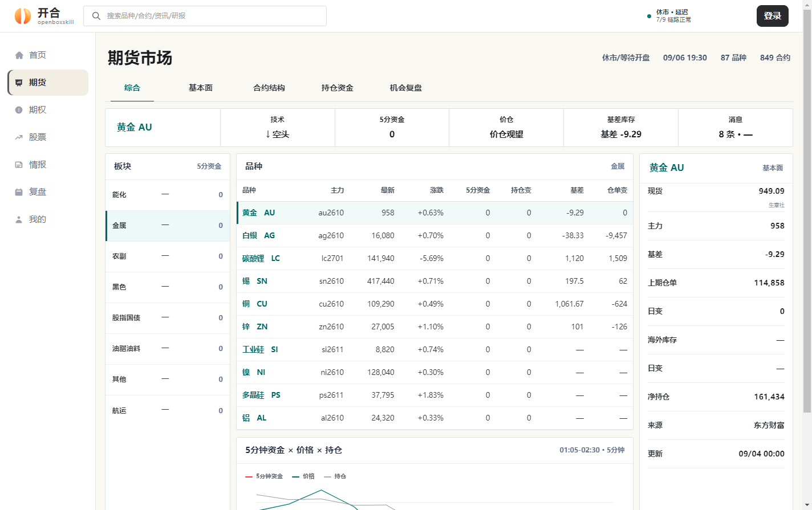Click the options icon beside 期权
The height and width of the screenshot is (510, 812).
click(x=19, y=110)
